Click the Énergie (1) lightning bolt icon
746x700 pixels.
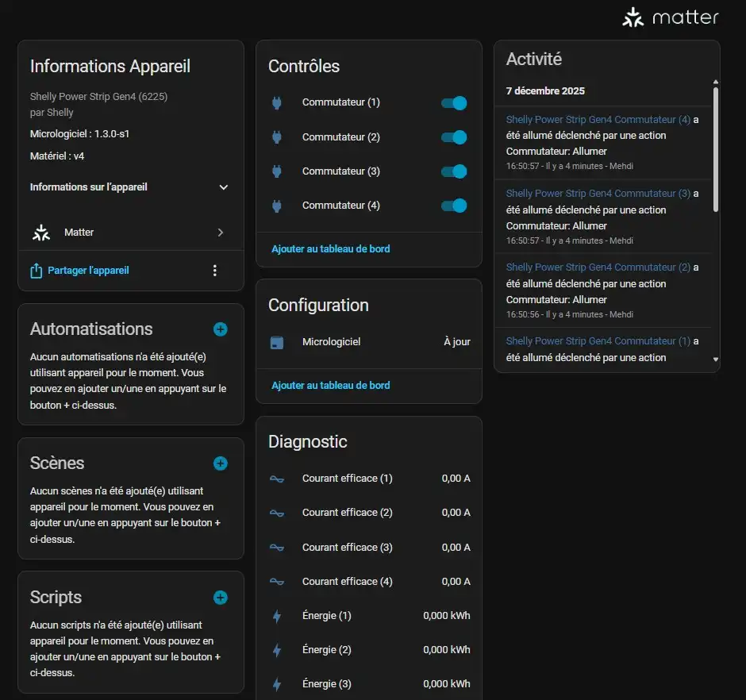click(277, 616)
